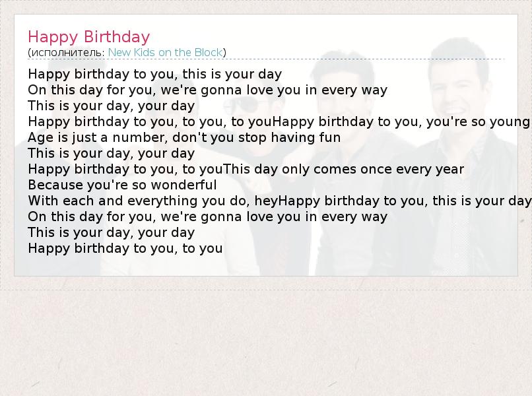Click the lyric line containing 'you're so young'

(x=279, y=121)
